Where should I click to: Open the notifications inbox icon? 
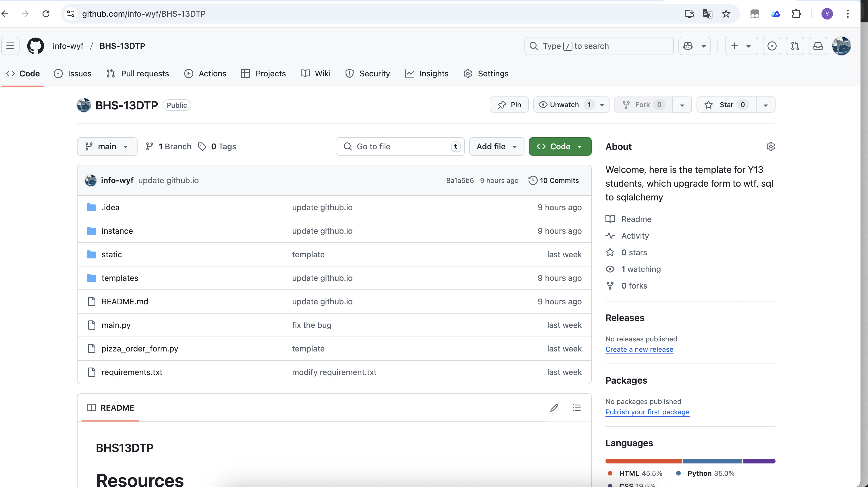point(818,46)
